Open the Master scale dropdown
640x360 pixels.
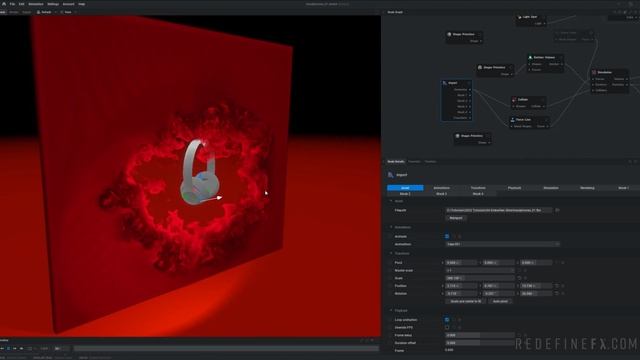(x=480, y=270)
